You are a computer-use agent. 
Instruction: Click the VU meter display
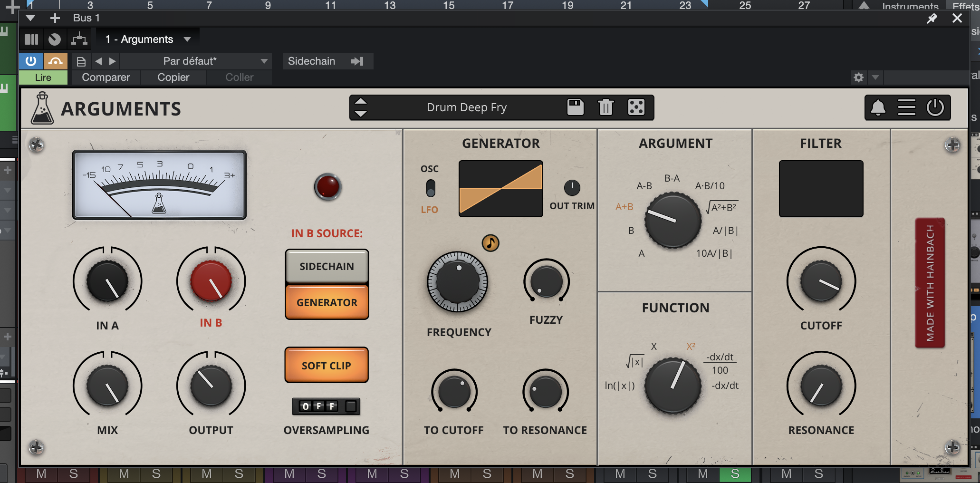pyautogui.click(x=159, y=185)
